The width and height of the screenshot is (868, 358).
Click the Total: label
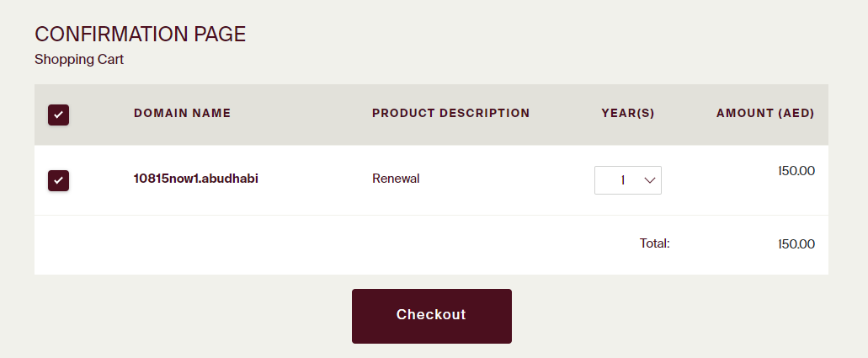(x=654, y=243)
